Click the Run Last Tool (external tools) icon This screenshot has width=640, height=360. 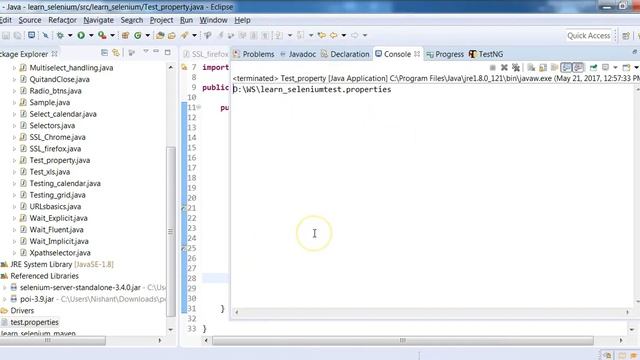click(x=102, y=36)
